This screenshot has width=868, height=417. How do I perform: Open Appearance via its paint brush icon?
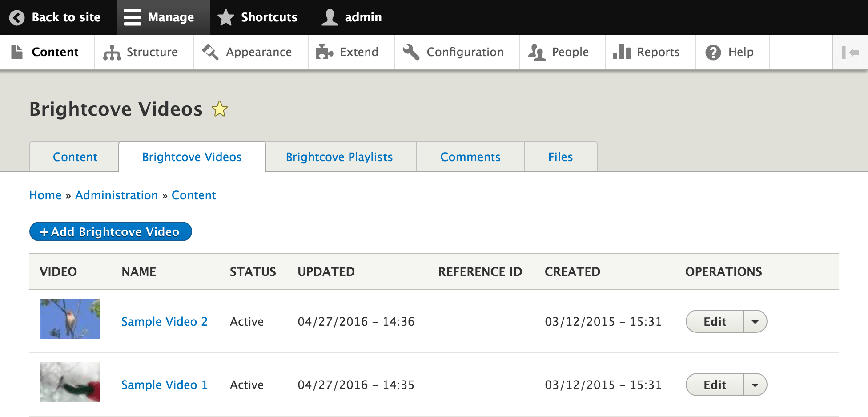pyautogui.click(x=209, y=52)
